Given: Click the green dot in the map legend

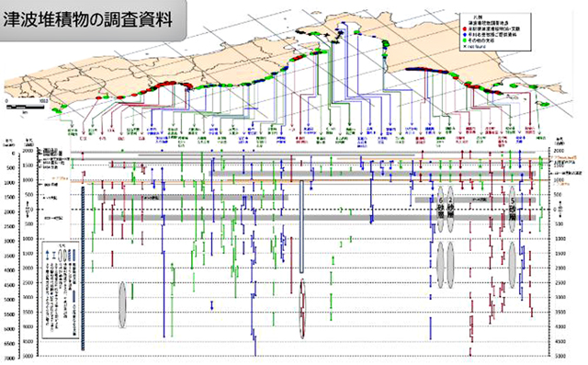Looking at the screenshot, I should pyautogui.click(x=465, y=40).
